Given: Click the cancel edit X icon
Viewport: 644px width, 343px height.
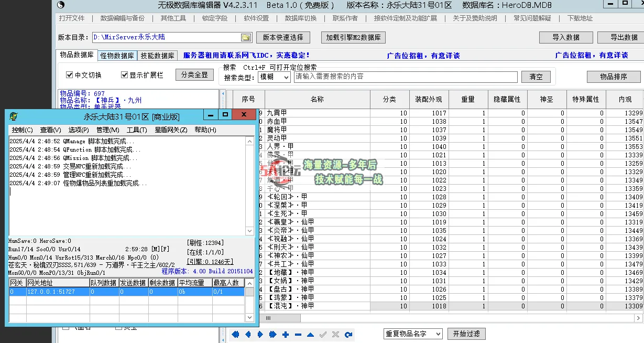Looking at the screenshot, I should (336, 334).
